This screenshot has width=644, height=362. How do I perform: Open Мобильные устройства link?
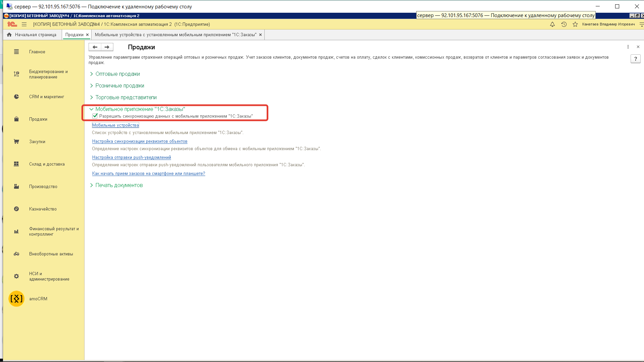(x=115, y=125)
